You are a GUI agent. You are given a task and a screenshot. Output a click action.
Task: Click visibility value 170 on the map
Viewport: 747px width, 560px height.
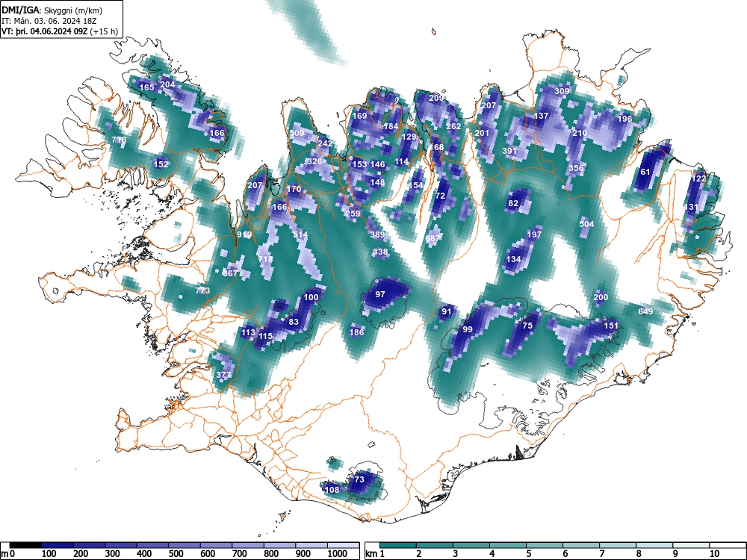294,189
